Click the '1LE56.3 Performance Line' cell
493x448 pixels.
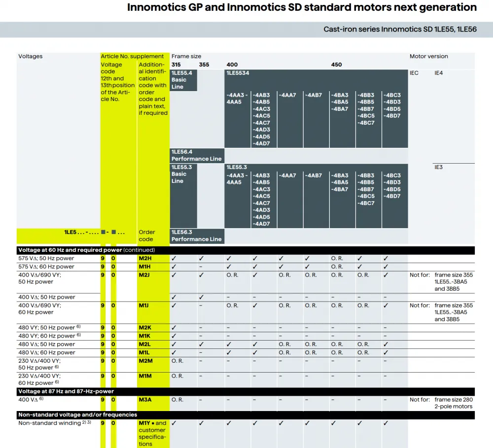pos(197,236)
